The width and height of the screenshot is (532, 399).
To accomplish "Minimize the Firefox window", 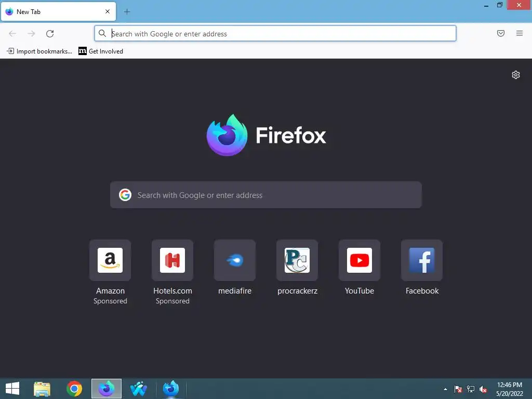I will tap(486, 5).
